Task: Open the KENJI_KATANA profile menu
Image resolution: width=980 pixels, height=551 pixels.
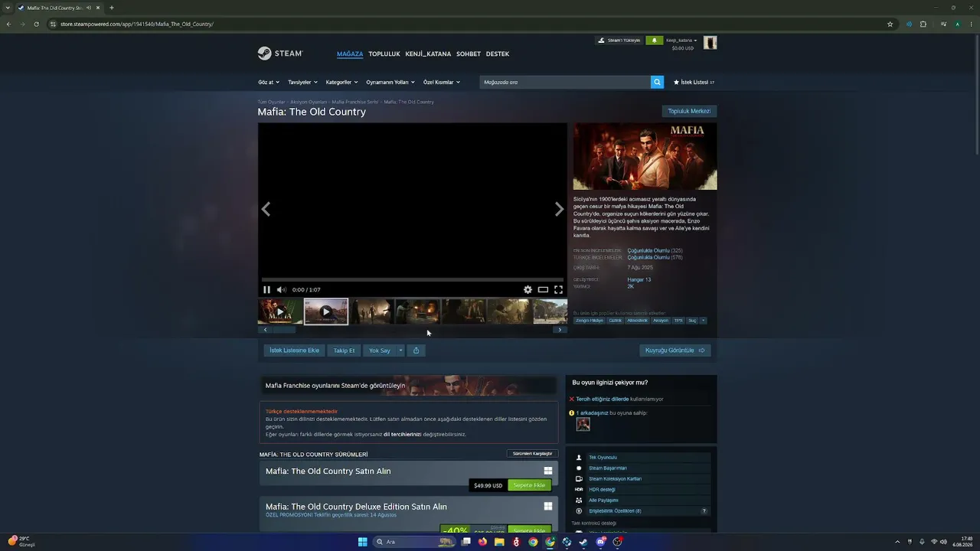Action: coord(428,54)
